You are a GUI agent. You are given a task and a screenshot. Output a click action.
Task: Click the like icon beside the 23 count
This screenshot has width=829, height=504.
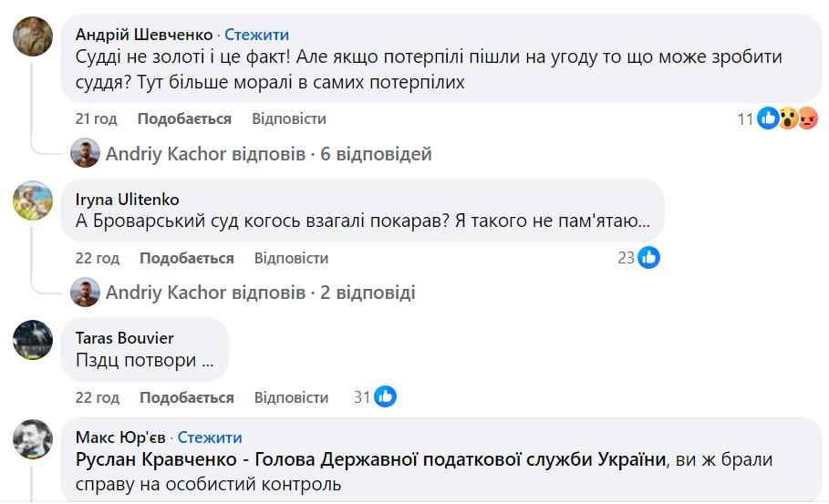click(x=649, y=258)
